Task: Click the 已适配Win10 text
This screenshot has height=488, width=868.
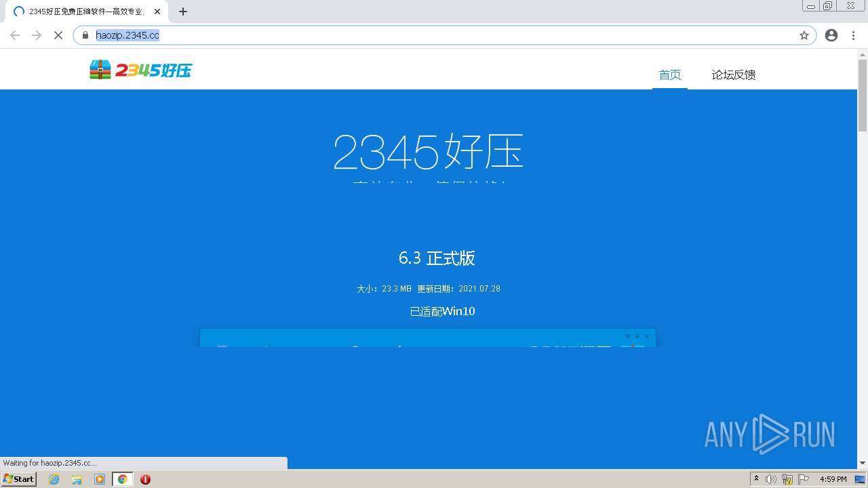Action: 442,312
